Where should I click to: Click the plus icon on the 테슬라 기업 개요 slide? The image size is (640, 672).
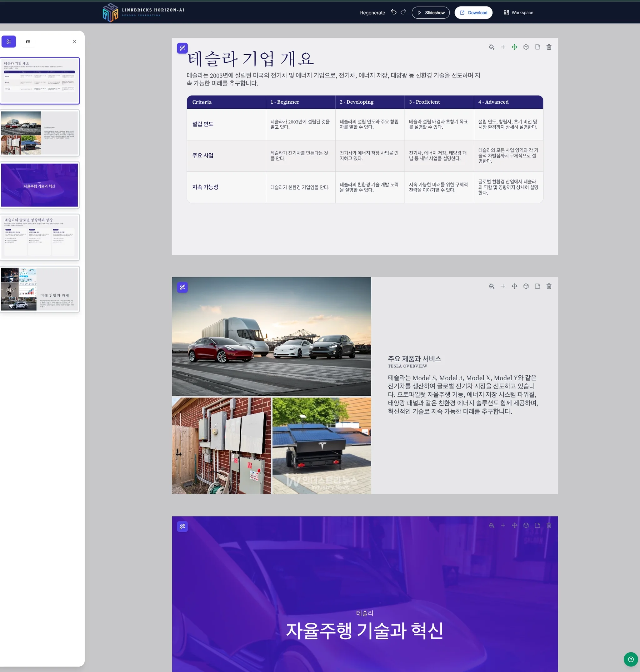(503, 47)
